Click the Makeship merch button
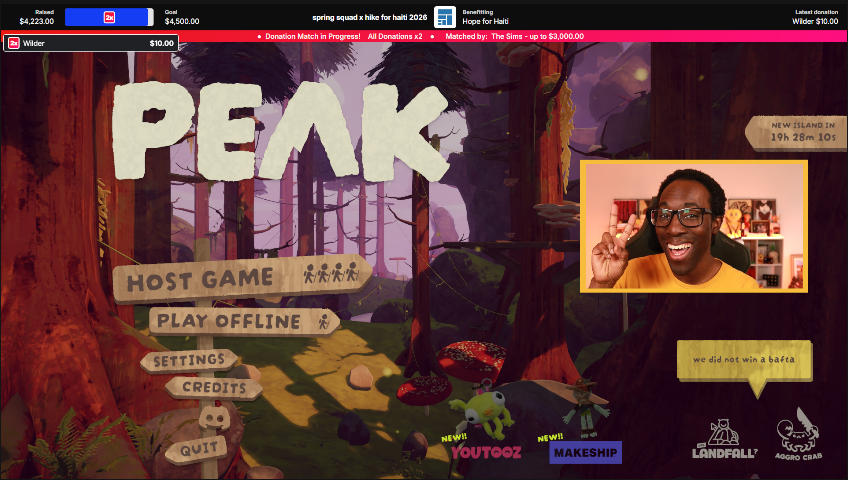This screenshot has width=848, height=480. coord(586,452)
